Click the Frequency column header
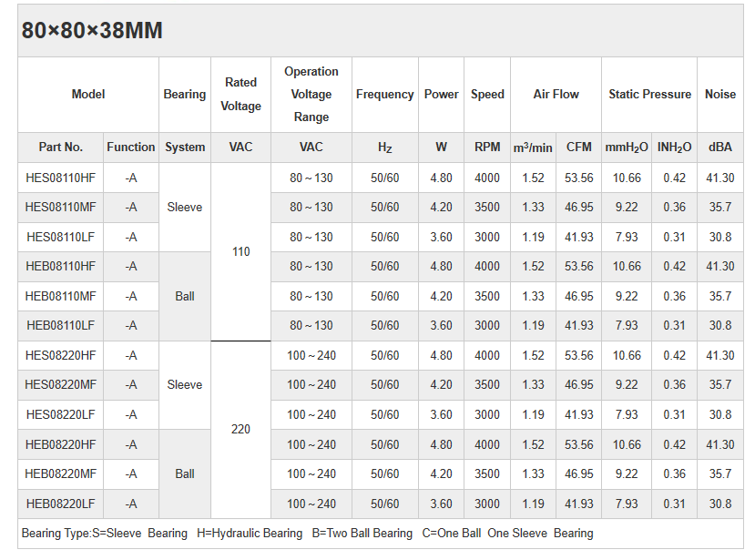 [x=384, y=94]
